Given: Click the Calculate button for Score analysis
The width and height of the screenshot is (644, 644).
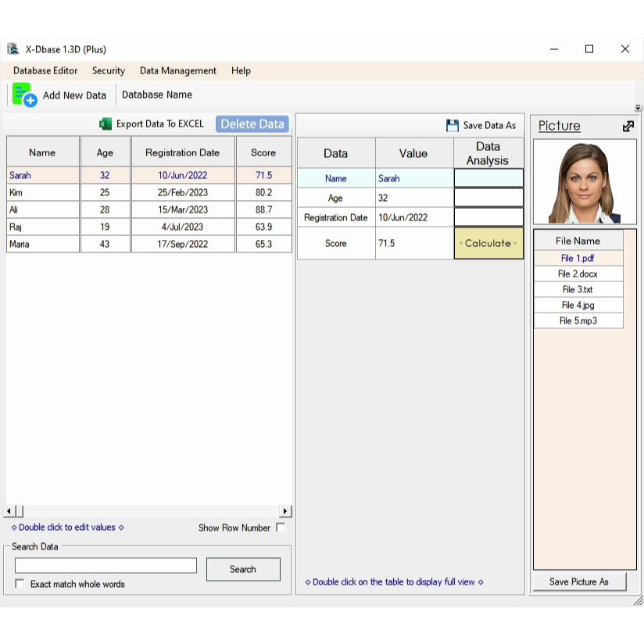Looking at the screenshot, I should 488,243.
